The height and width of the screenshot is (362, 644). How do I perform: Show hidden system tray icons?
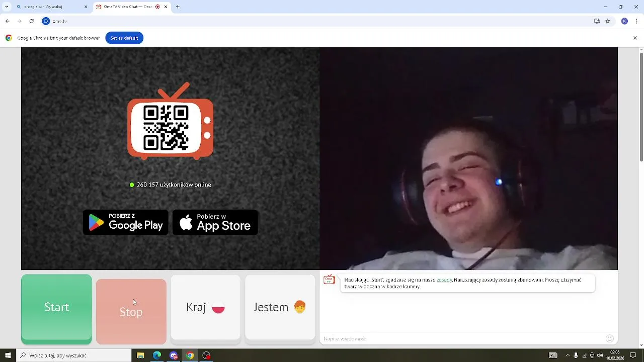point(568,355)
